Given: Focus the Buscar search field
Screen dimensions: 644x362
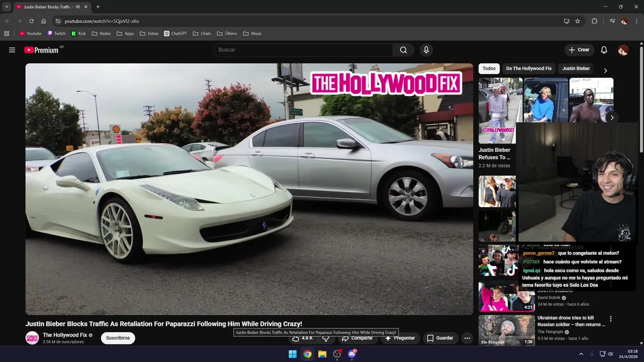Looking at the screenshot, I should tap(303, 50).
